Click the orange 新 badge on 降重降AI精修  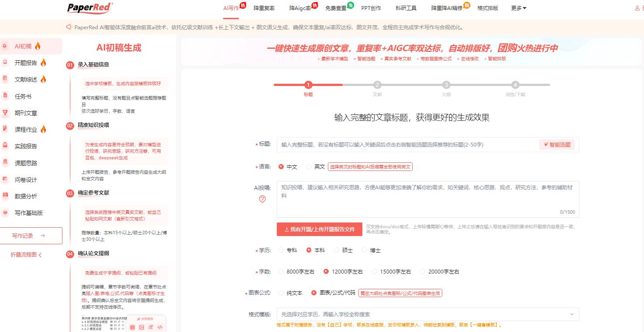click(467, 5)
